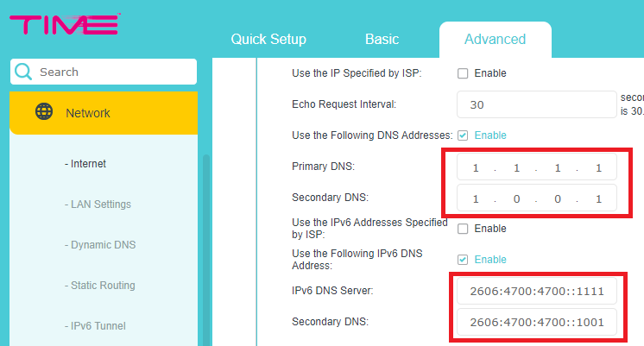
Task: Enable Use the IP Specified by ISP
Action: pyautogui.click(x=463, y=73)
